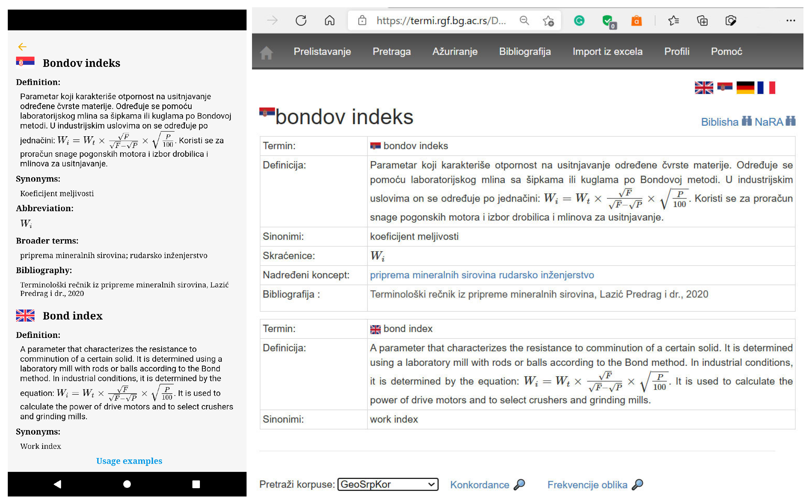Viewport: 812px width, 504px height.
Task: Open the Prelistavanje menu
Action: coord(322,52)
